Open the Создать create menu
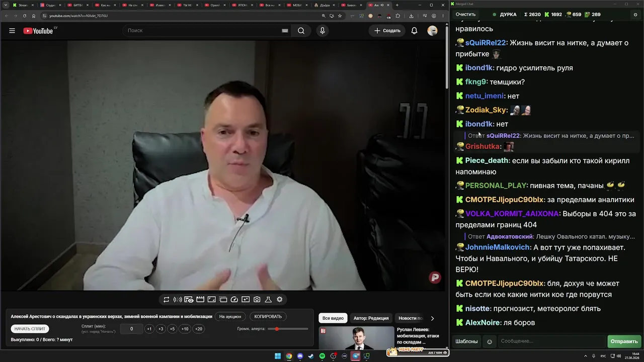Screen dimensions: 644x362 coord(387,31)
